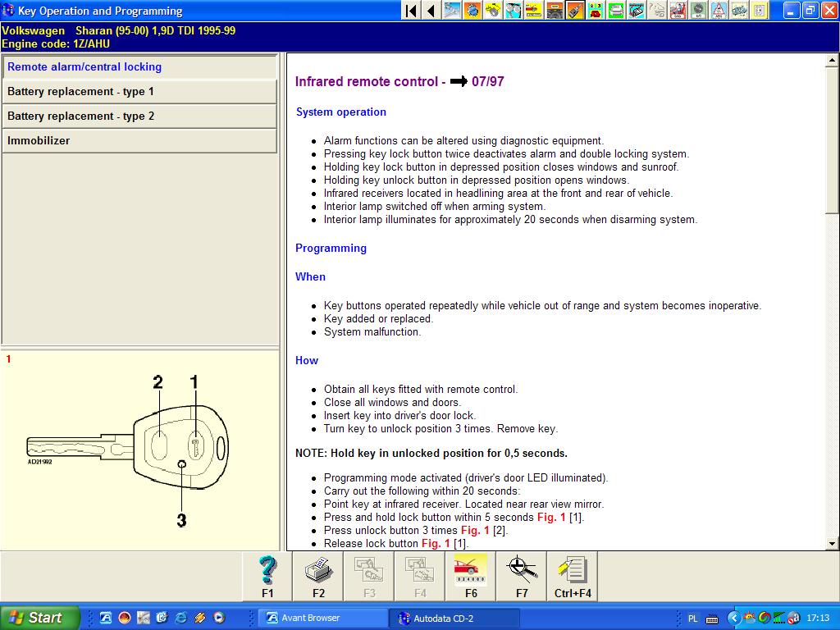Open the red car repair times toolbar icon
The width and height of the screenshot is (840, 630).
tap(596, 11)
